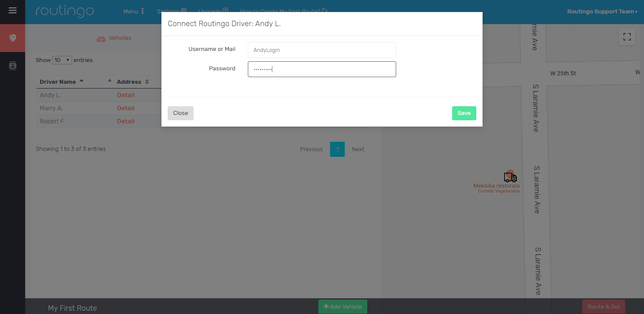Click the Routingo logo
Image resolution: width=644 pixels, height=314 pixels.
tap(65, 11)
